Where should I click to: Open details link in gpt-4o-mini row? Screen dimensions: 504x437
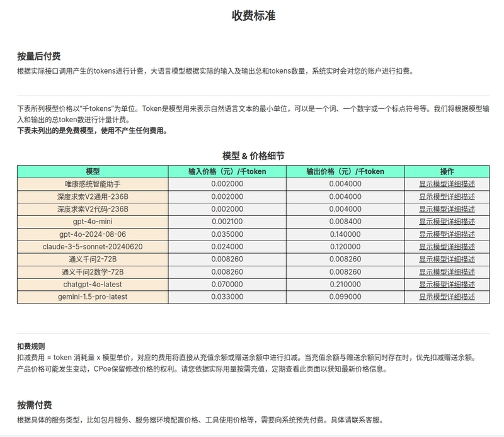click(447, 222)
